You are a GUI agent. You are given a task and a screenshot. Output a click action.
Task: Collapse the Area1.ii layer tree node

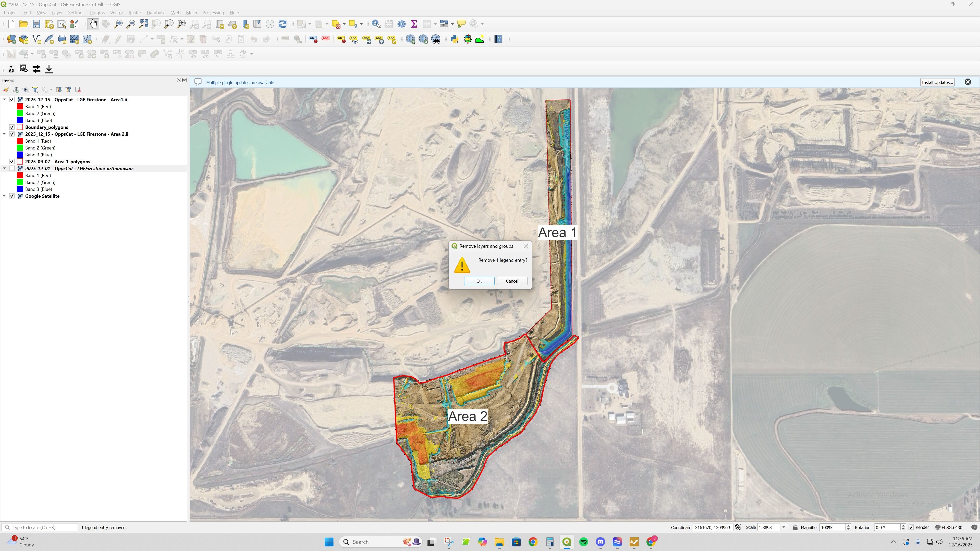(x=4, y=100)
